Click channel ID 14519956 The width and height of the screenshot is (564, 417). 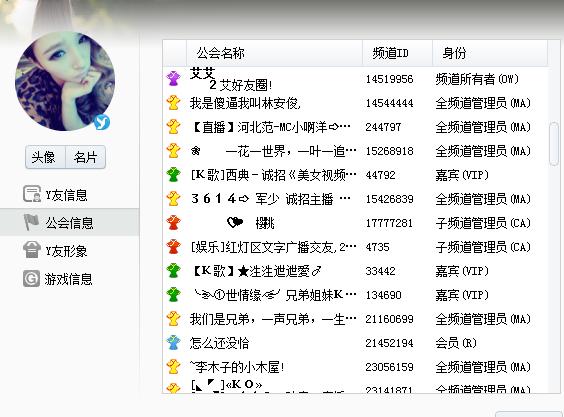tap(389, 79)
